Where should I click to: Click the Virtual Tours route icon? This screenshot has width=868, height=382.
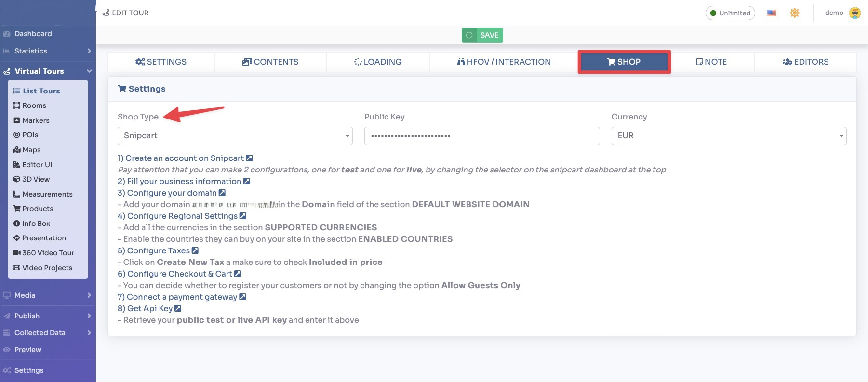7,71
